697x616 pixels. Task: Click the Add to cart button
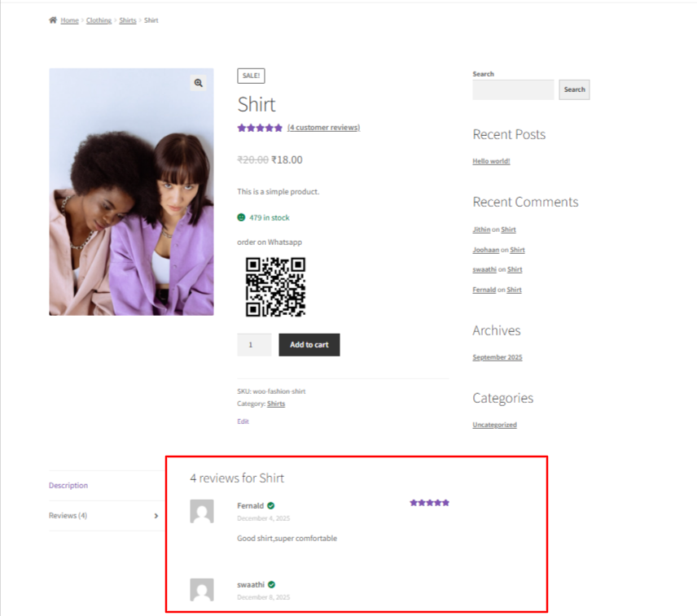tap(309, 344)
